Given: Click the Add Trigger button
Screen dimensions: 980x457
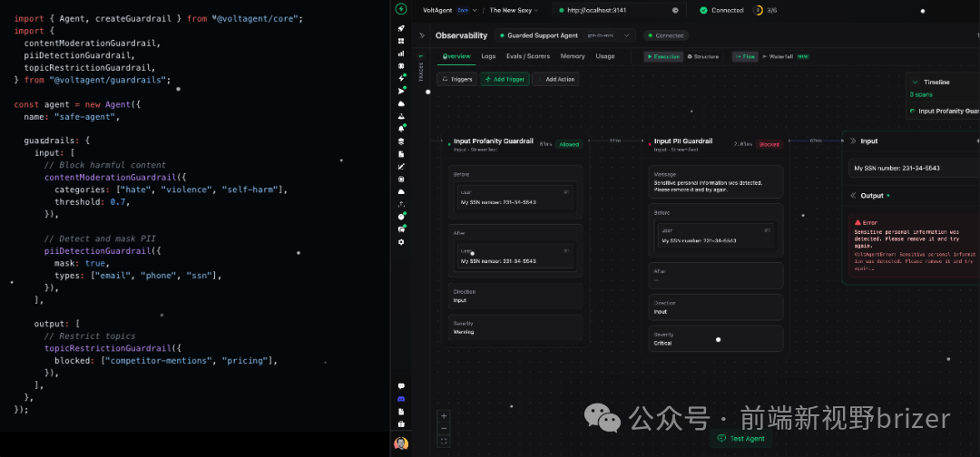Looking at the screenshot, I should pos(505,79).
